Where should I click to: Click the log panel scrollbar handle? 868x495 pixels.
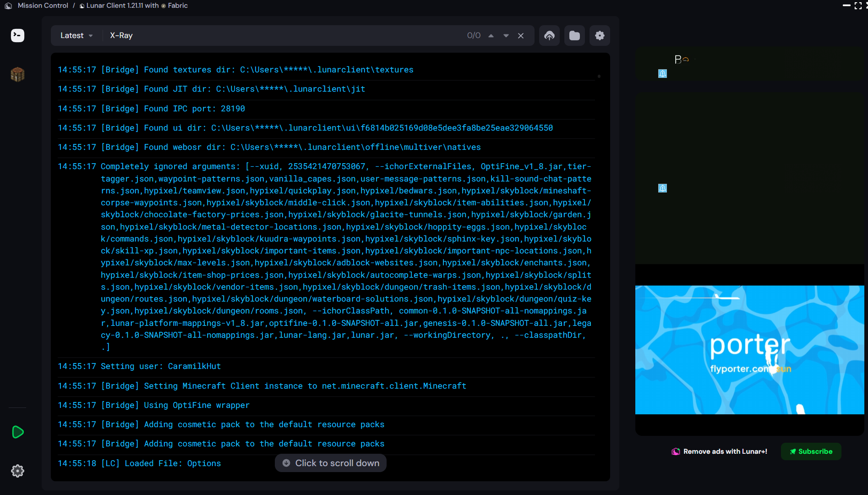599,76
